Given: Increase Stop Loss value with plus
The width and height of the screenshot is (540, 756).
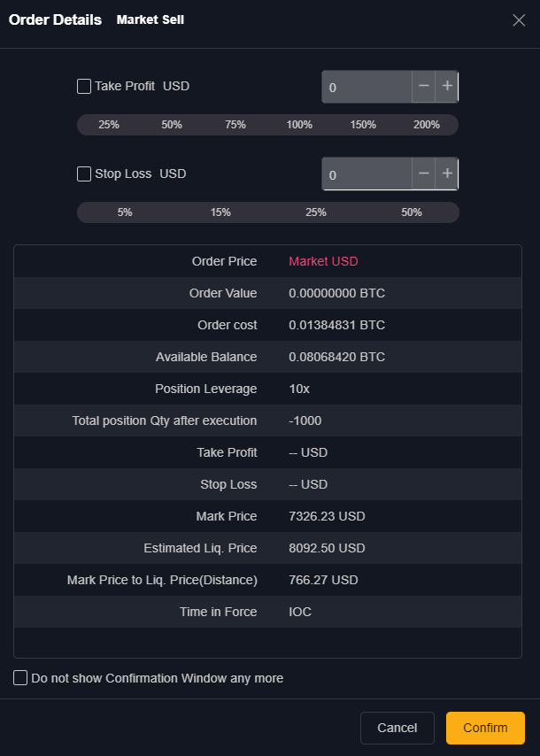Looking at the screenshot, I should click(x=447, y=174).
